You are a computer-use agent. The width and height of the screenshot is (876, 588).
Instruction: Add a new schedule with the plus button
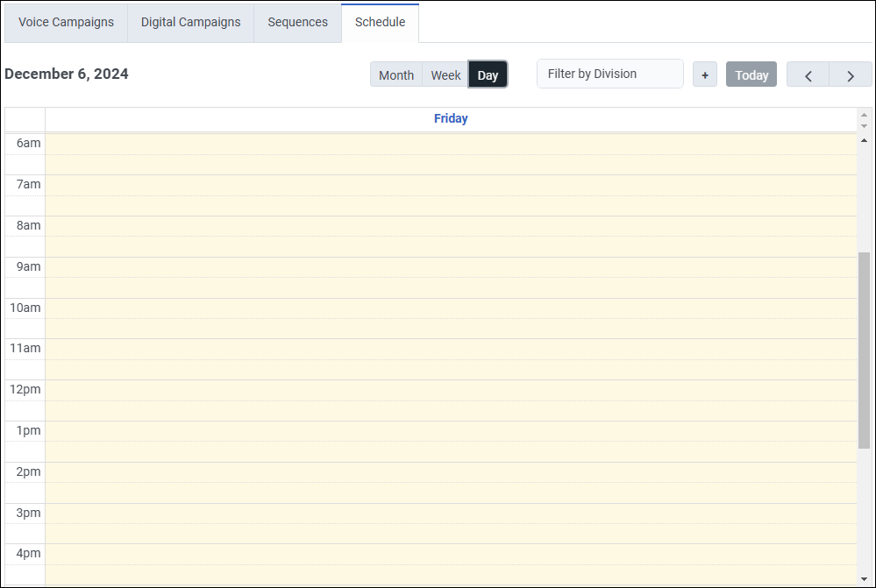[705, 74]
